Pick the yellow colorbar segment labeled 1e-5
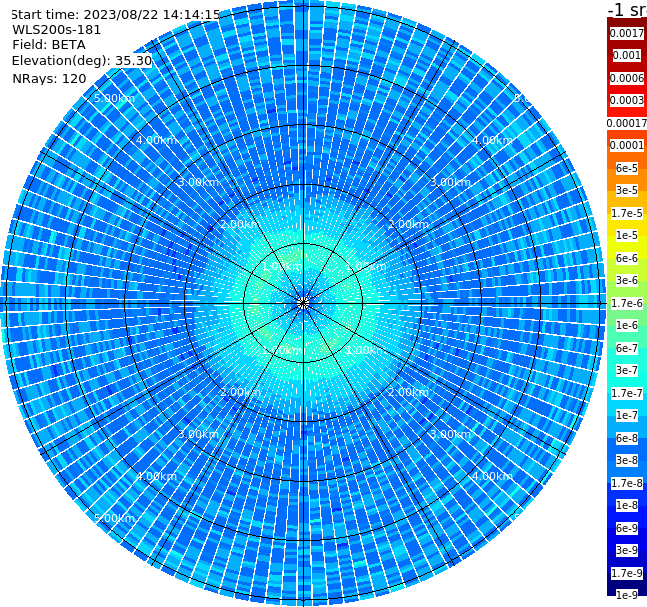Image resolution: width=647 pixels, height=607 pixels. (x=627, y=235)
